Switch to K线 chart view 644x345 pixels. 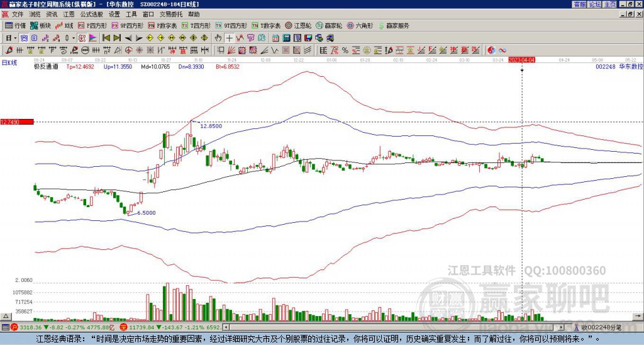click(x=64, y=25)
